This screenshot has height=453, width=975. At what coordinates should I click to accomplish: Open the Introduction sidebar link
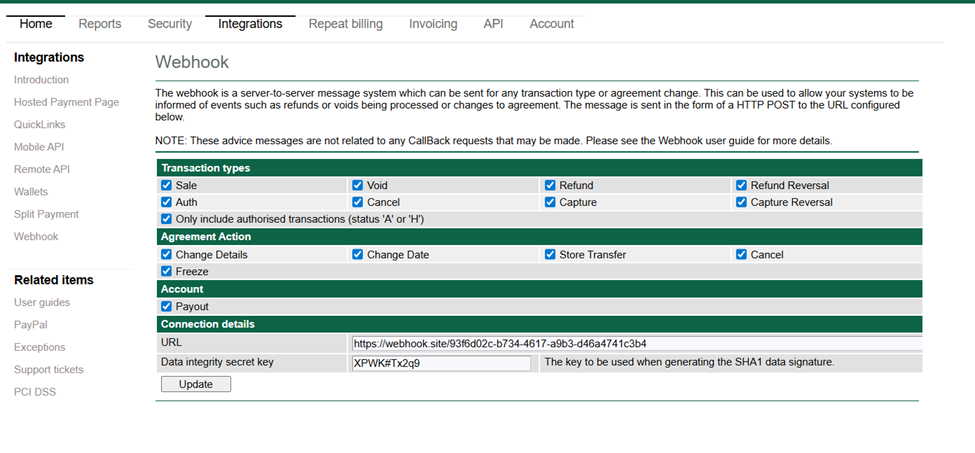(42, 80)
